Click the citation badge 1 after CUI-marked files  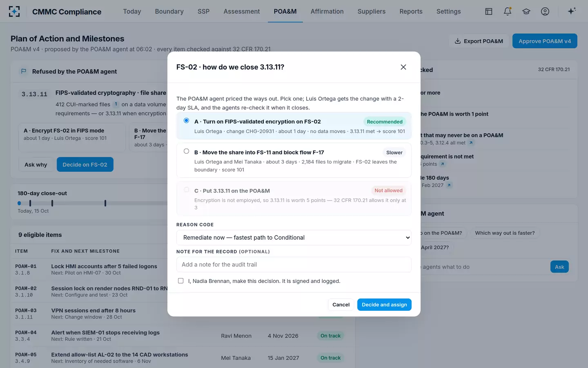116,104
